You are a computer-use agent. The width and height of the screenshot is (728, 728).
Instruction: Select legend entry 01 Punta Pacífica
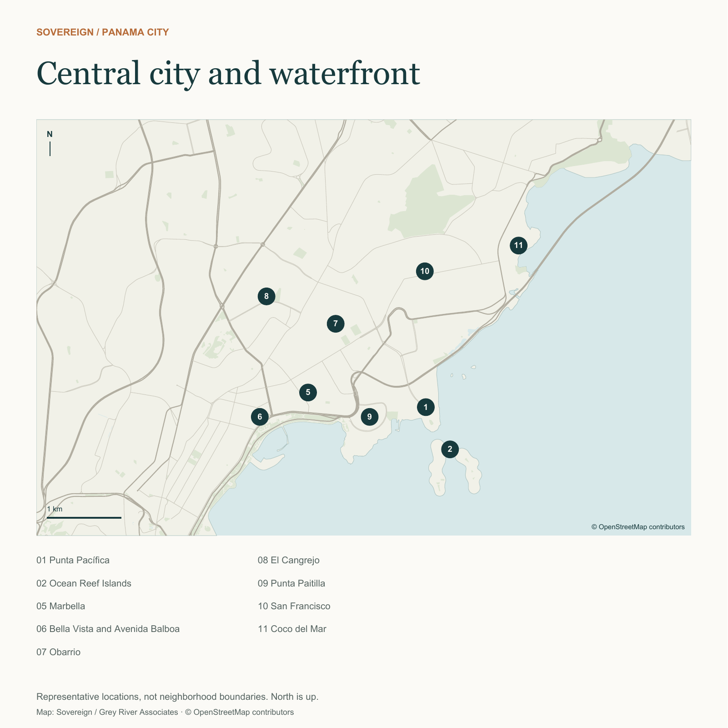[73, 560]
